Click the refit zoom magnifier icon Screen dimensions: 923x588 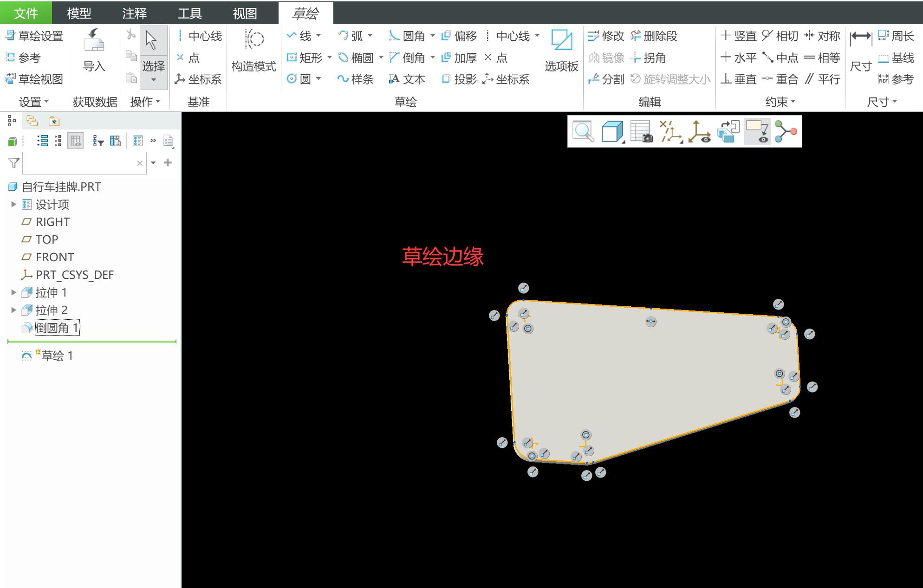583,131
